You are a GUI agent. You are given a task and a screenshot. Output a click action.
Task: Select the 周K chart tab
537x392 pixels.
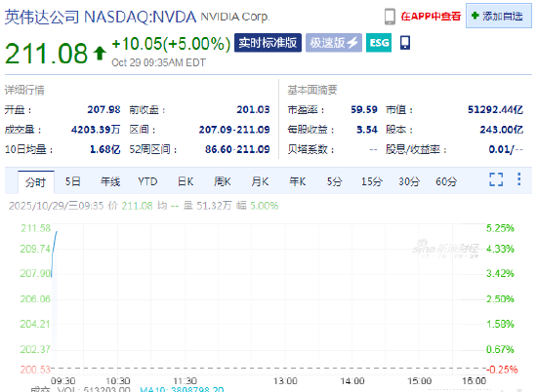[223, 181]
